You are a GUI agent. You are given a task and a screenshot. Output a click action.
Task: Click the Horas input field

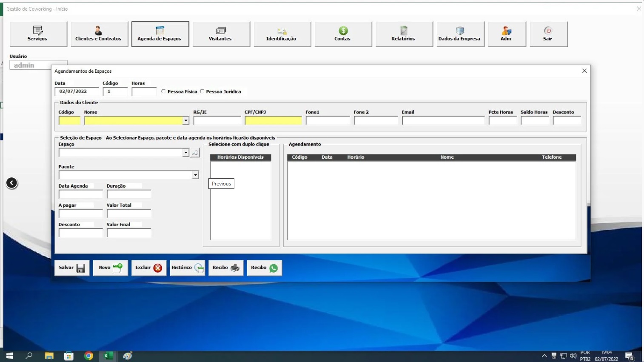tap(144, 91)
